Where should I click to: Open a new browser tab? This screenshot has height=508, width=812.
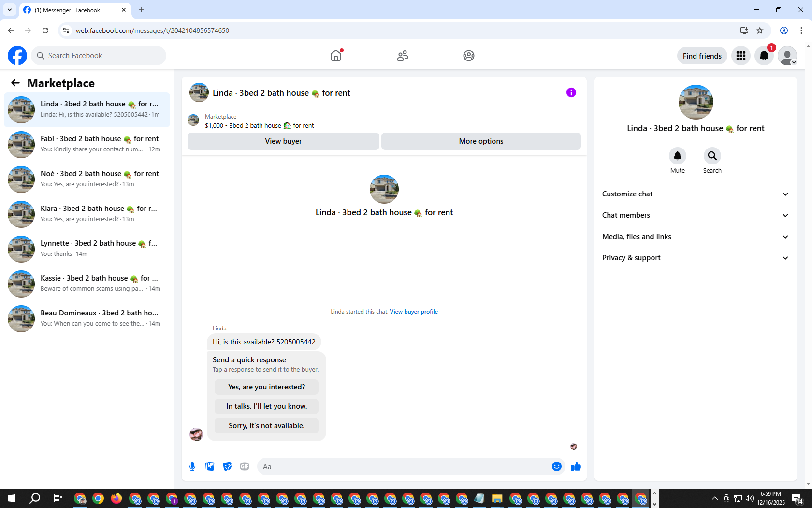point(141,10)
